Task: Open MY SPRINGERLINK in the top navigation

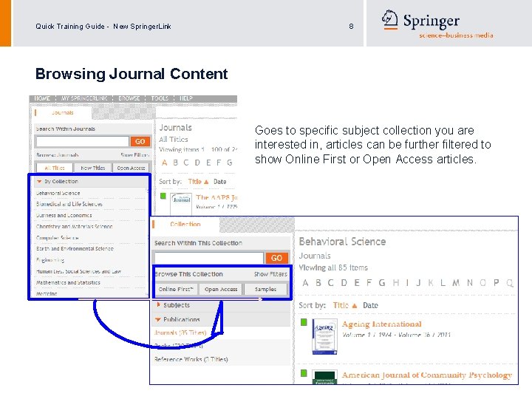Action: (84, 98)
